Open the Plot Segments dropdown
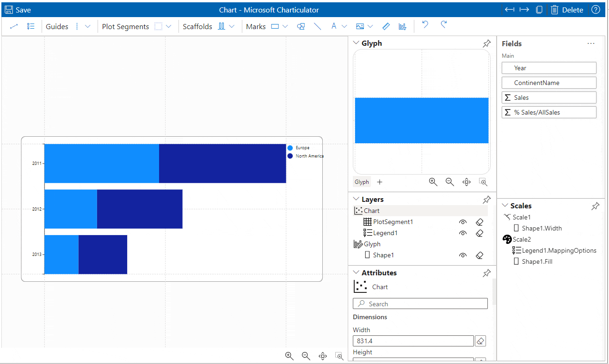The height and width of the screenshot is (364, 609). click(167, 26)
